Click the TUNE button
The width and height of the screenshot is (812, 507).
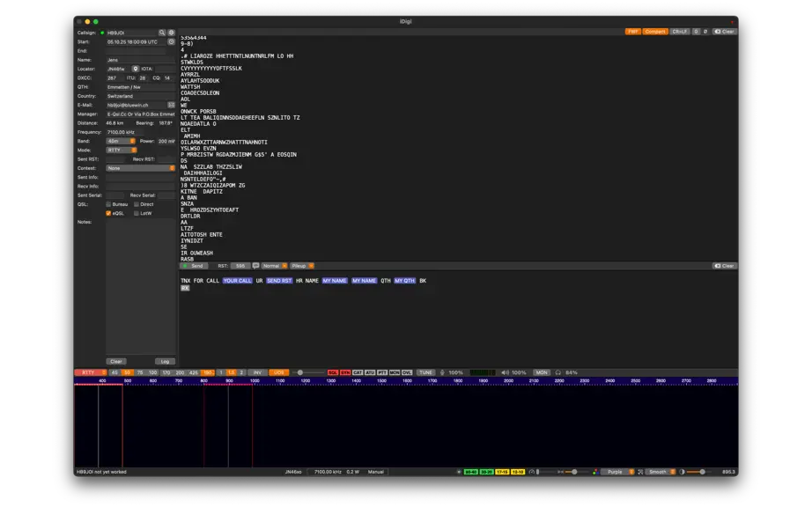(x=425, y=372)
